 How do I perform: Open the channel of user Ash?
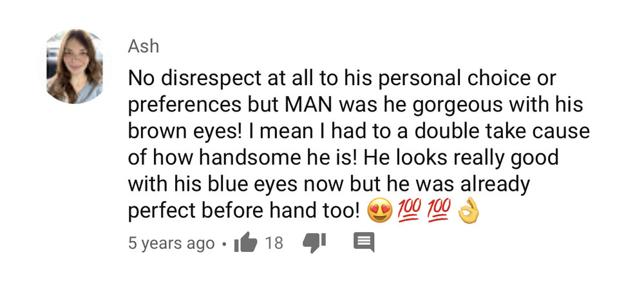(x=144, y=47)
